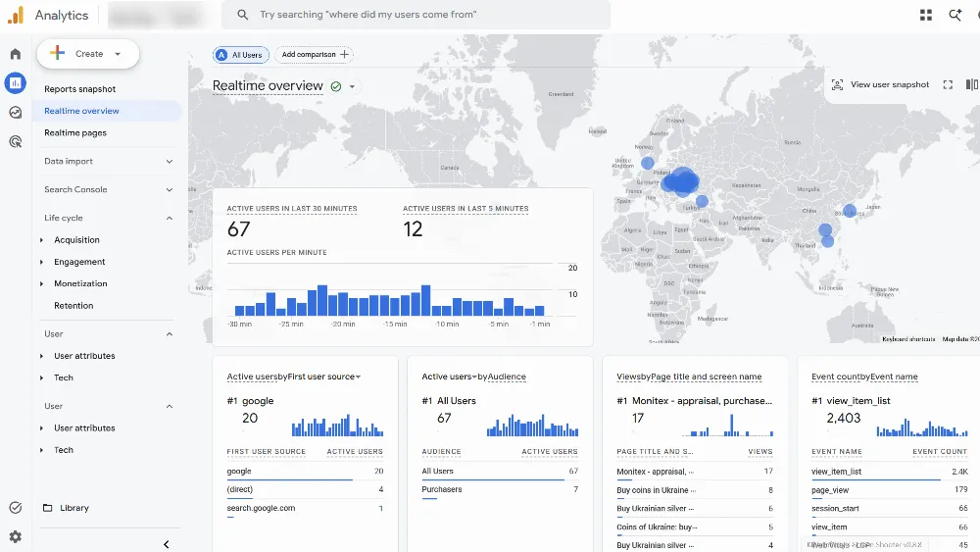Click View user snapshot
This screenshot has width=980, height=552.
point(890,84)
